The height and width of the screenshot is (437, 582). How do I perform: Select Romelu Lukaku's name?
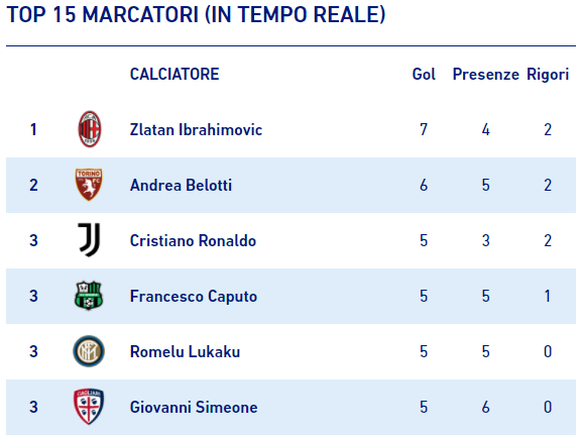point(185,352)
